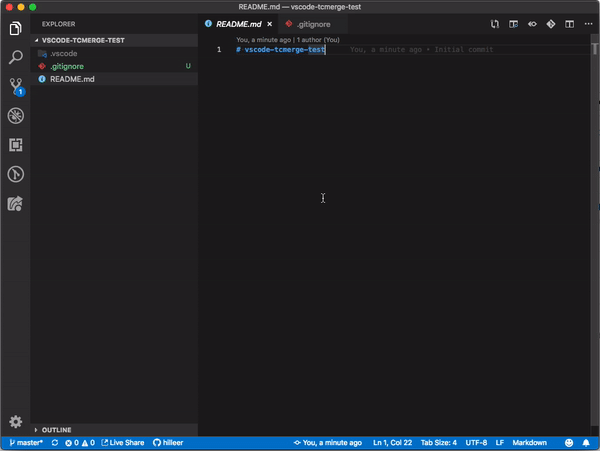This screenshot has height=451, width=600.
Task: Select the README.md editor tab
Action: tap(238, 24)
